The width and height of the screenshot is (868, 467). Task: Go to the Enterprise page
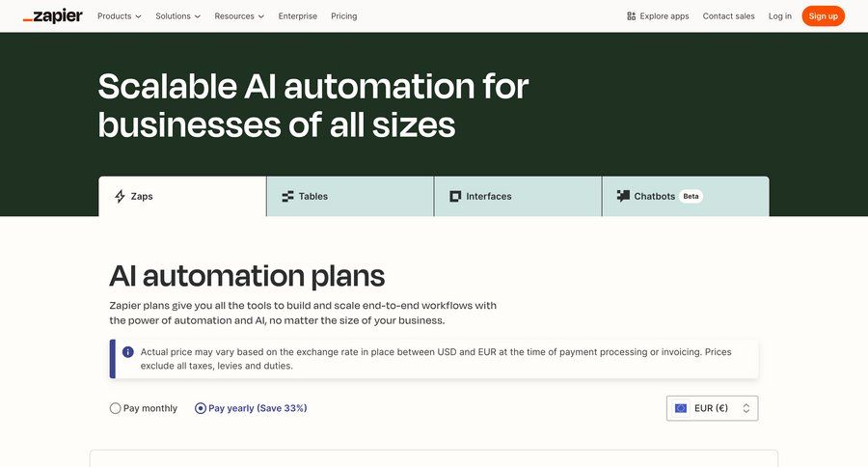(x=298, y=16)
